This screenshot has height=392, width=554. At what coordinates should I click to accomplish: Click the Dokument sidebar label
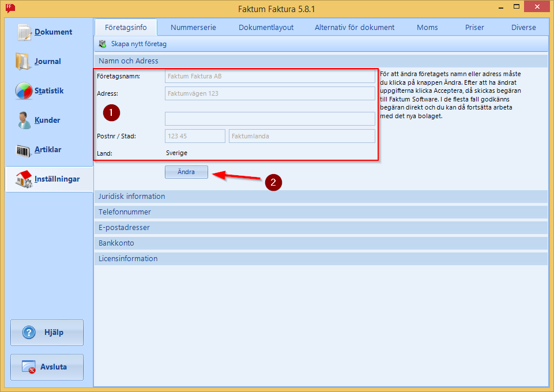click(x=54, y=32)
